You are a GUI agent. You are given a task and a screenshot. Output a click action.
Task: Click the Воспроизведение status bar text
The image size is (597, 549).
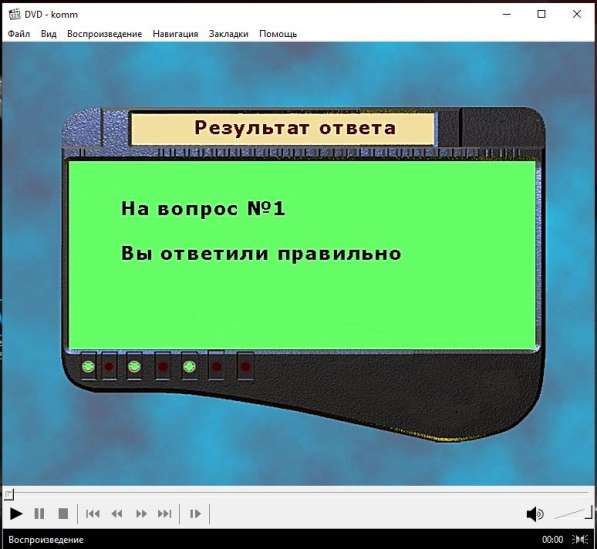46,539
